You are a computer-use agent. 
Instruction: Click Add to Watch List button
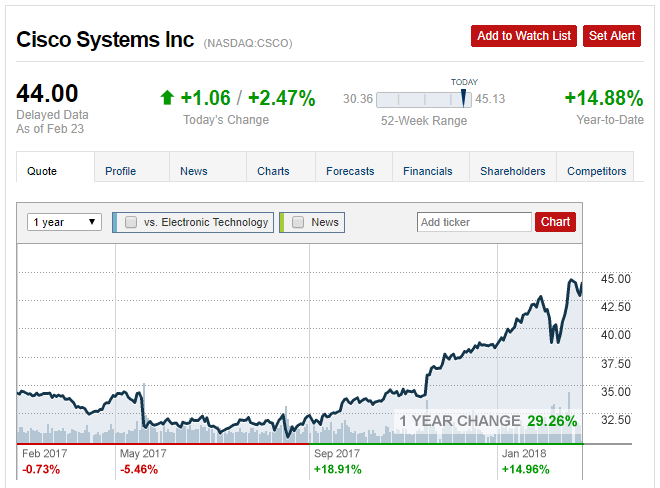coord(524,36)
